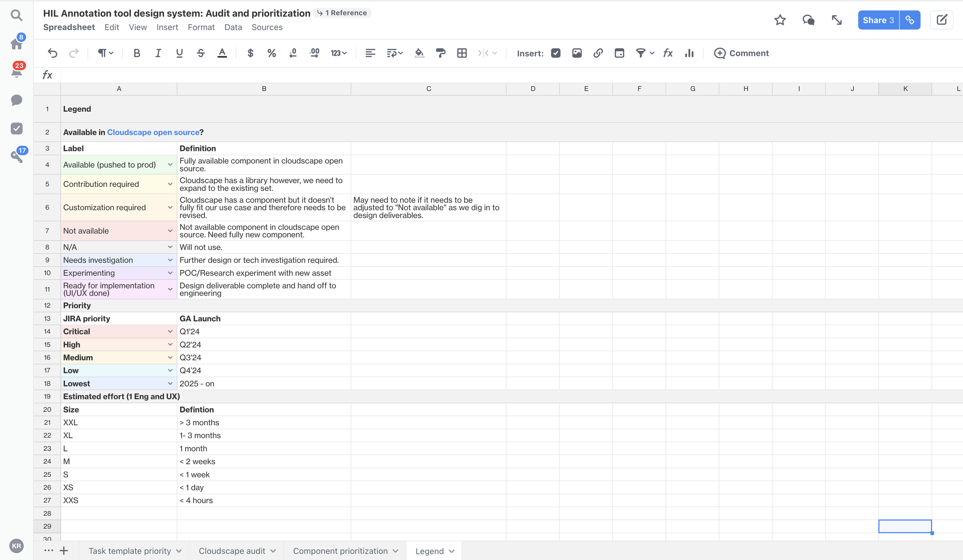963x560 pixels.
Task: Toggle underline formatting
Action: [179, 53]
